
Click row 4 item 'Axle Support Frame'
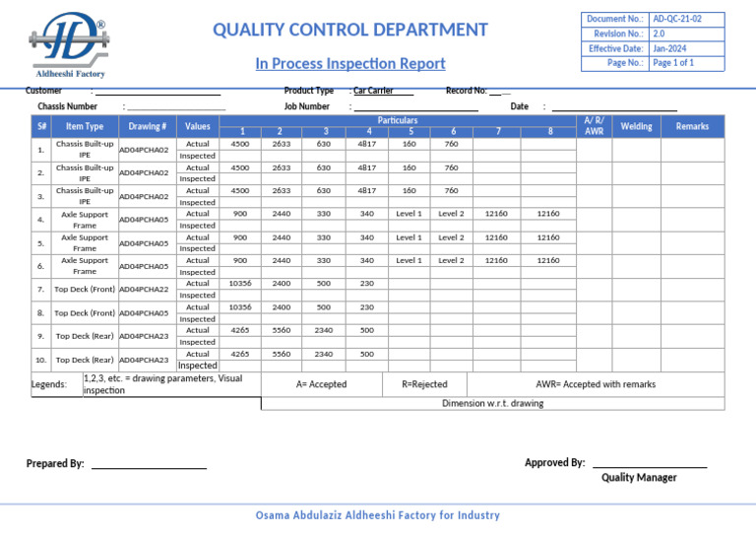[85, 220]
